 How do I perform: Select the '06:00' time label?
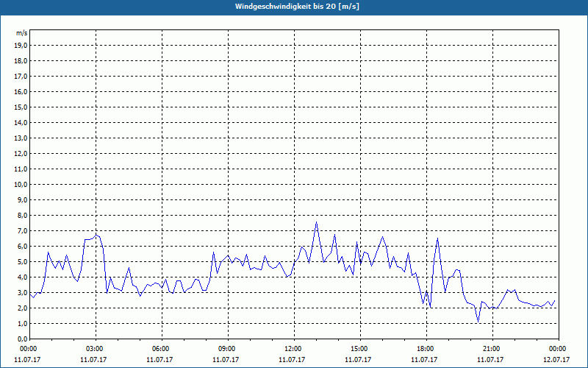[162, 349]
